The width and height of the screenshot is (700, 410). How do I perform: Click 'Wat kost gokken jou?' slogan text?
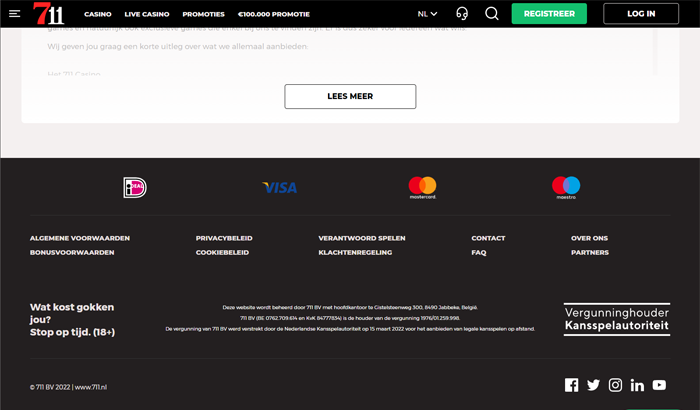[x=72, y=313]
